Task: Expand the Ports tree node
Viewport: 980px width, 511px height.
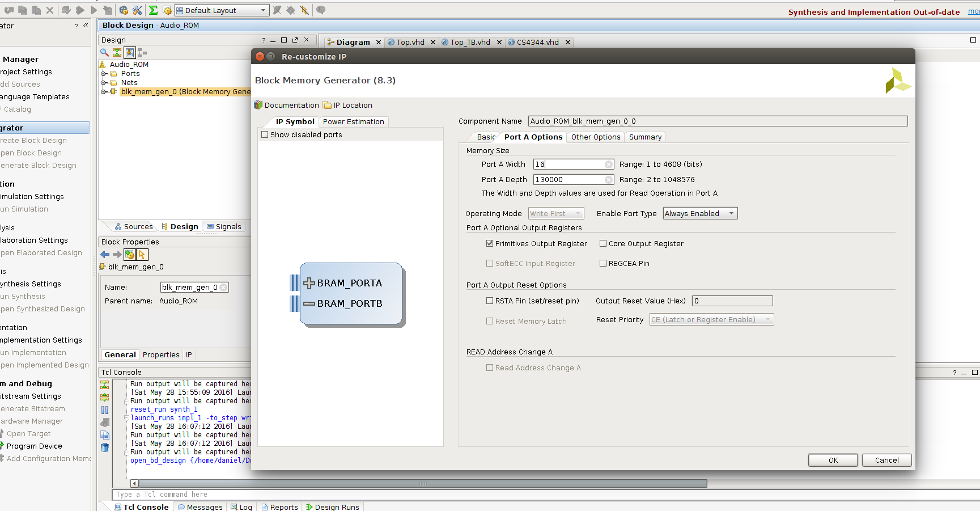Action: [104, 74]
